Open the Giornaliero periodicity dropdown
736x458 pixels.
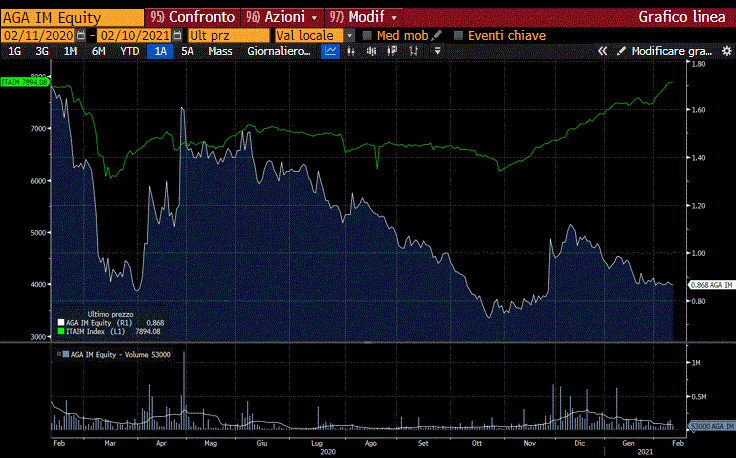(x=280, y=51)
